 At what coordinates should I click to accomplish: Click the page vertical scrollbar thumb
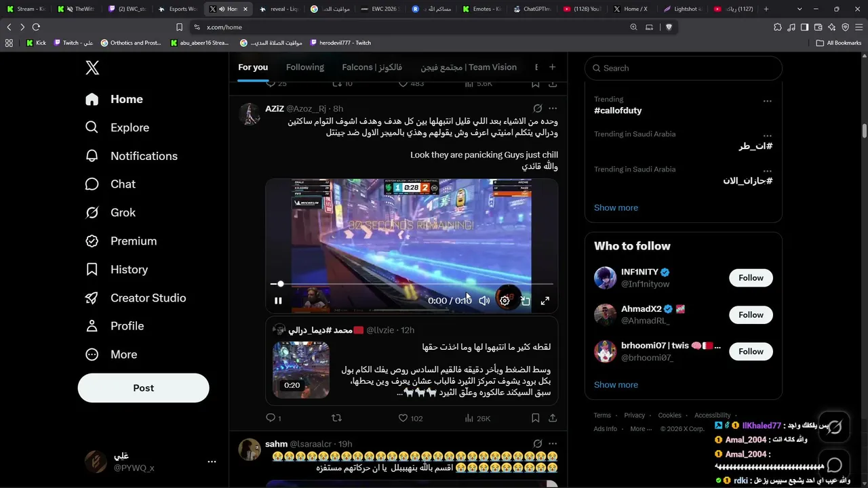pyautogui.click(x=865, y=130)
